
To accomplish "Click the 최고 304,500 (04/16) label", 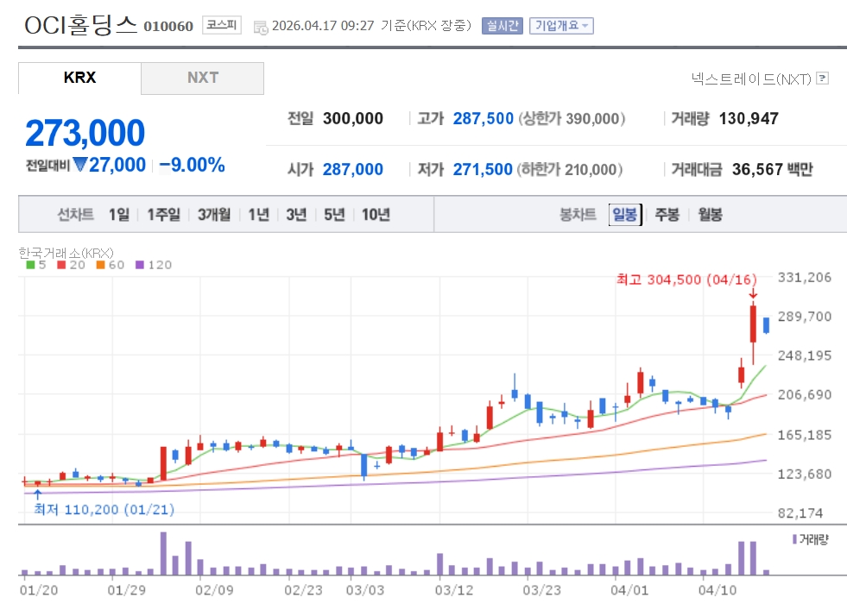I will click(x=686, y=280).
